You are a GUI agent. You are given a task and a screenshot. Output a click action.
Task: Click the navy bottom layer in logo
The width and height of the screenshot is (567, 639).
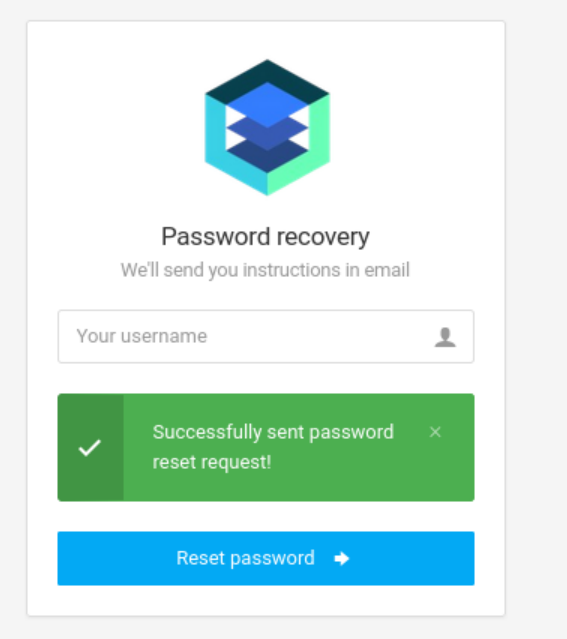click(x=267, y=159)
